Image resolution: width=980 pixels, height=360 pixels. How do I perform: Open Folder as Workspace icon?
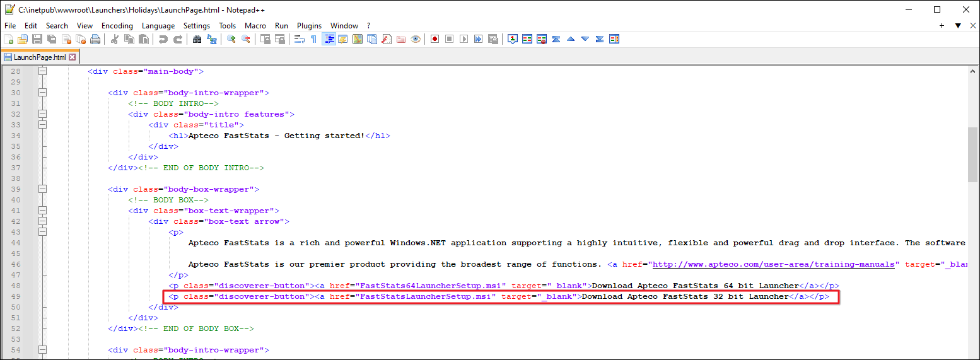pyautogui.click(x=401, y=39)
